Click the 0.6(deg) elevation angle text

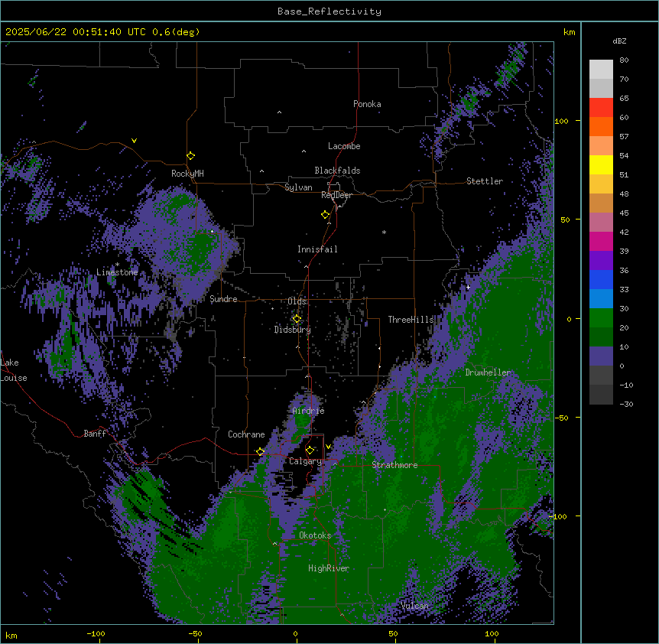point(176,32)
